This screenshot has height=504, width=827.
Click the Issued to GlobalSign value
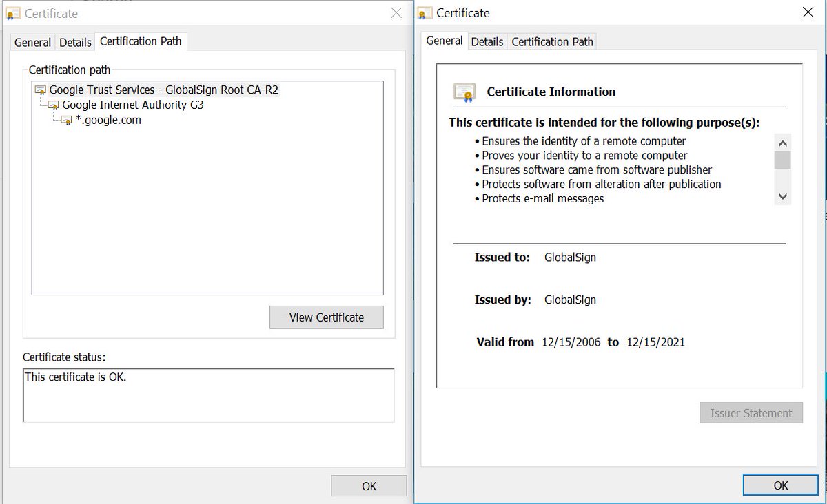click(570, 258)
